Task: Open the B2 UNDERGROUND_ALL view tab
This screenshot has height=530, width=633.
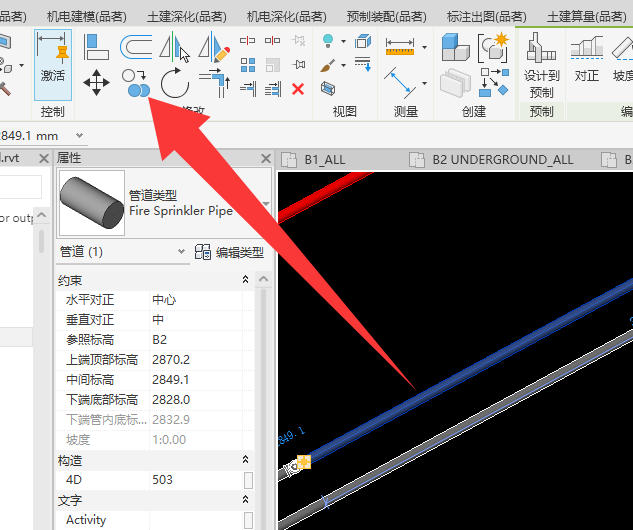Action: (503, 160)
